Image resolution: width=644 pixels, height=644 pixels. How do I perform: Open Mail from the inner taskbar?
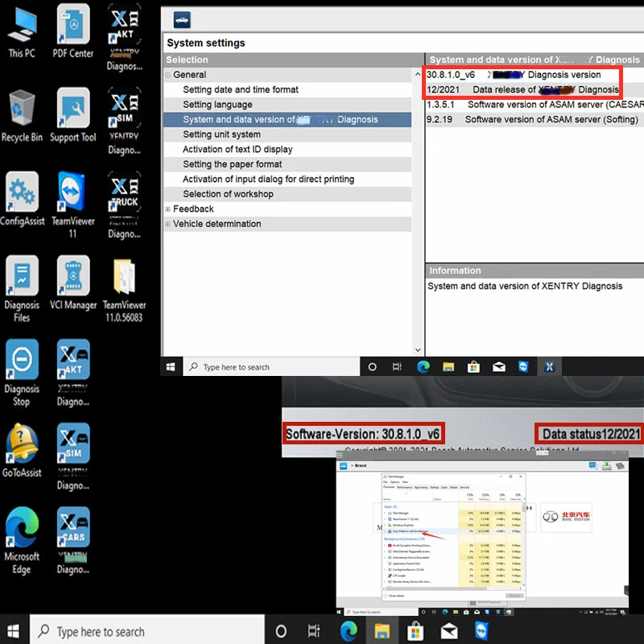click(x=499, y=367)
